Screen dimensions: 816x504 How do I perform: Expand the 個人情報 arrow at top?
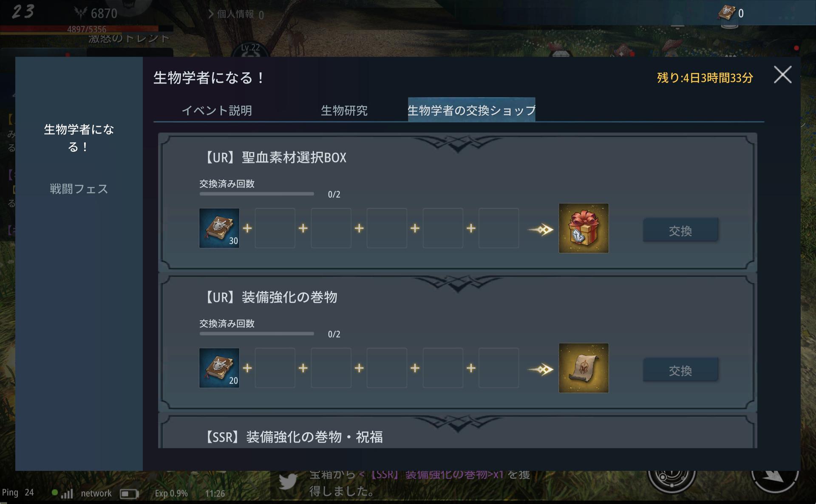tap(211, 14)
